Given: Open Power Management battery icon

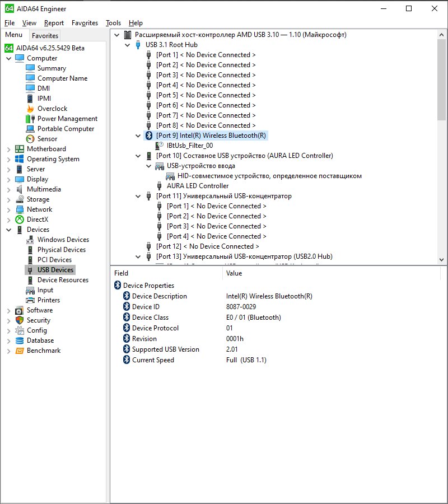Looking at the screenshot, I should [30, 119].
